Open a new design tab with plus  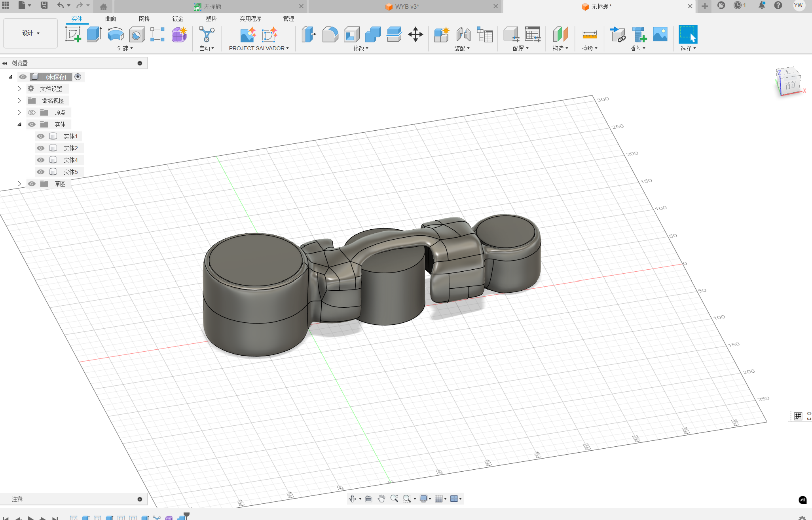point(705,6)
